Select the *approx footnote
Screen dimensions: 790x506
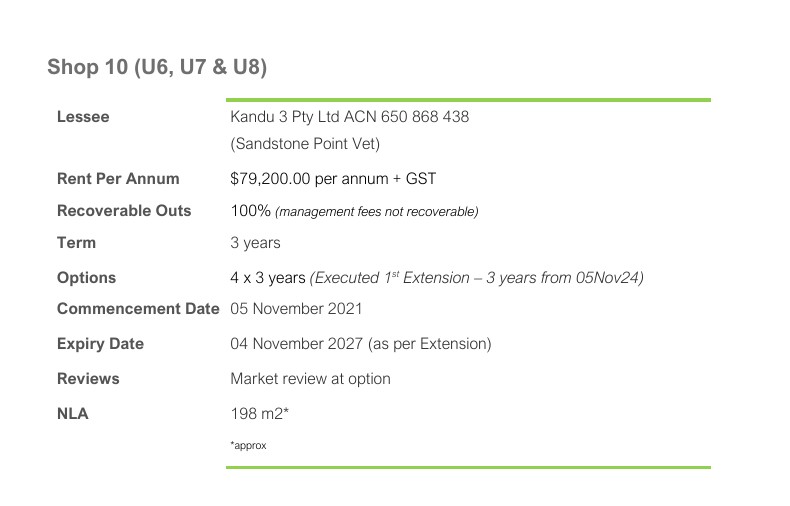(248, 446)
